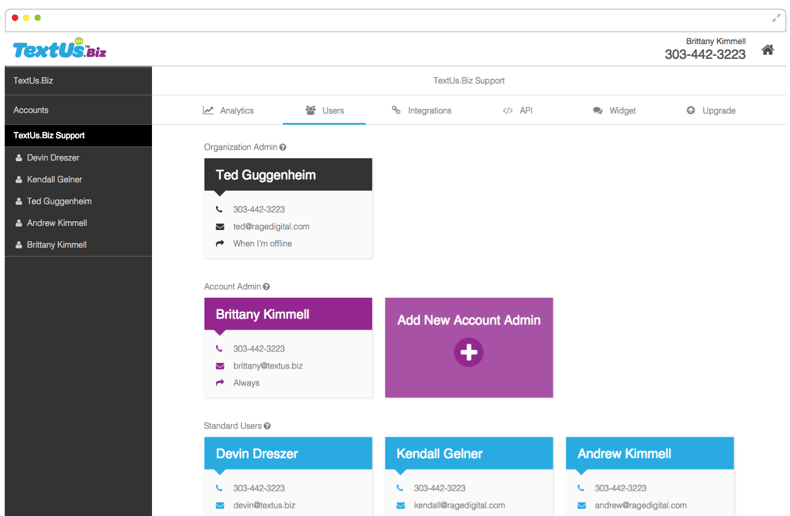790x516 pixels.
Task: Click the Integrations link icon
Action: (x=396, y=110)
